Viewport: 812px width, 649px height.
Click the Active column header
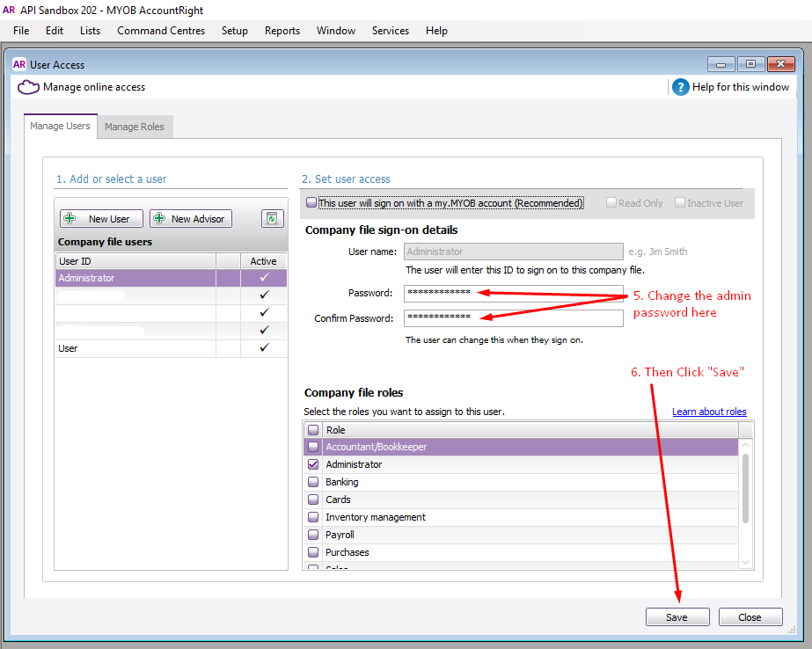(x=264, y=261)
